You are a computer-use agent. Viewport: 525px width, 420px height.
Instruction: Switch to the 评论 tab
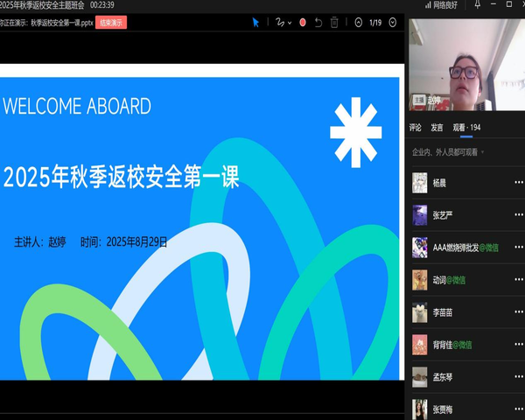point(416,128)
